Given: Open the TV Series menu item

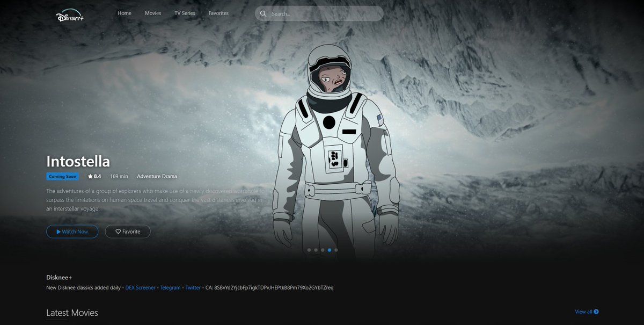Looking at the screenshot, I should point(185,13).
